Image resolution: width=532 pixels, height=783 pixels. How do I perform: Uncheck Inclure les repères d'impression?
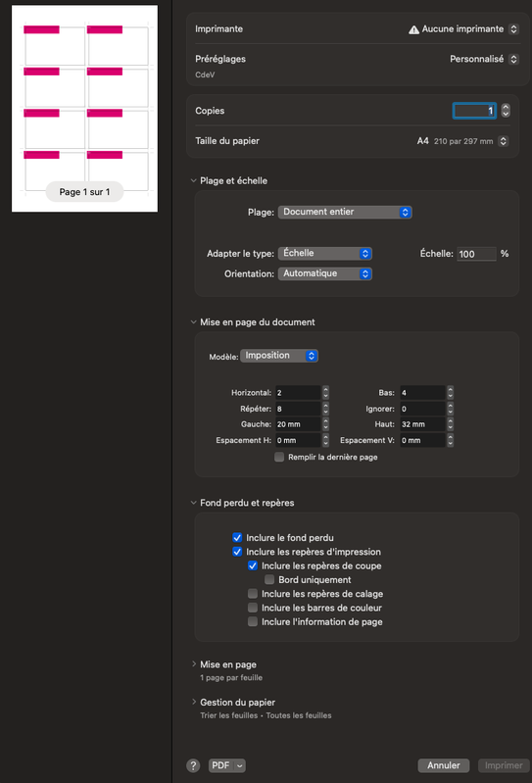[237, 552]
